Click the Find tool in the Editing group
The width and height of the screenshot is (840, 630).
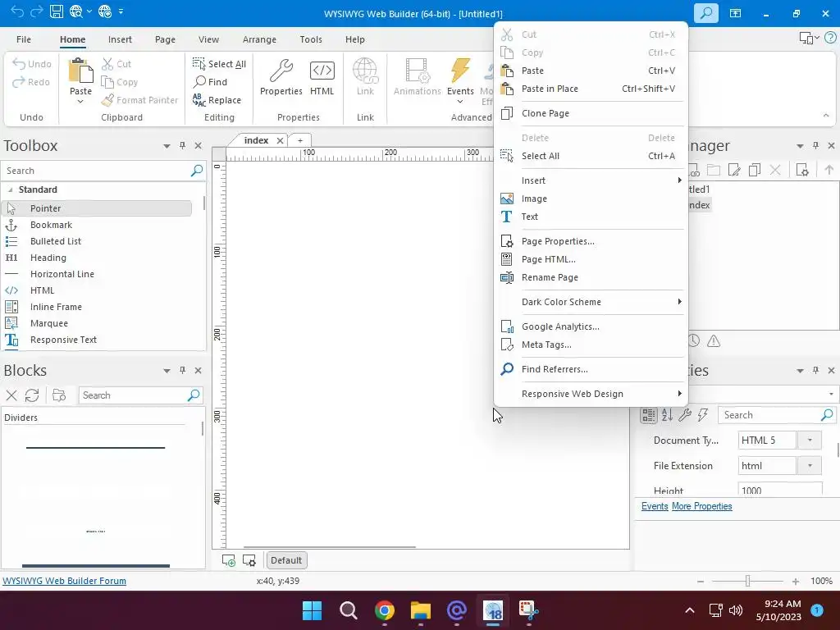[x=211, y=81]
